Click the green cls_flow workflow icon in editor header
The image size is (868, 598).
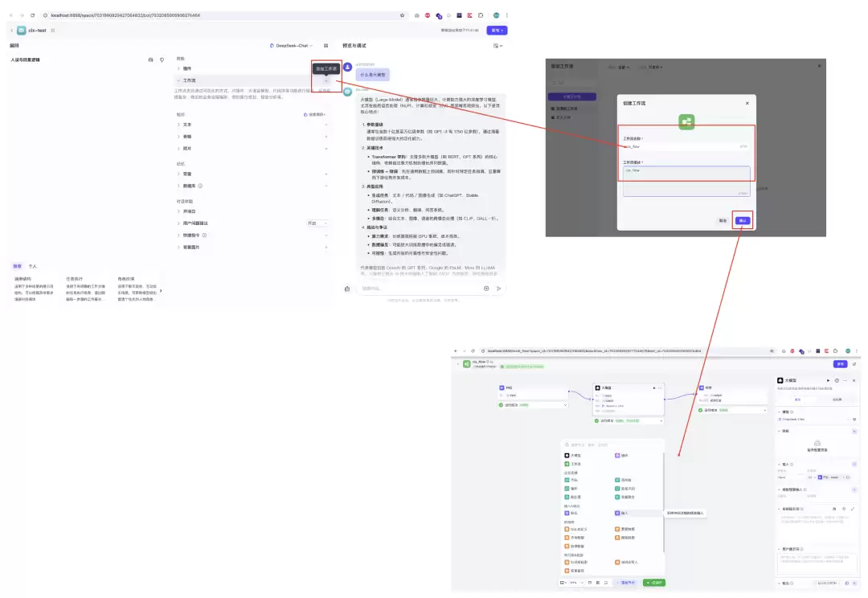pyautogui.click(x=467, y=364)
